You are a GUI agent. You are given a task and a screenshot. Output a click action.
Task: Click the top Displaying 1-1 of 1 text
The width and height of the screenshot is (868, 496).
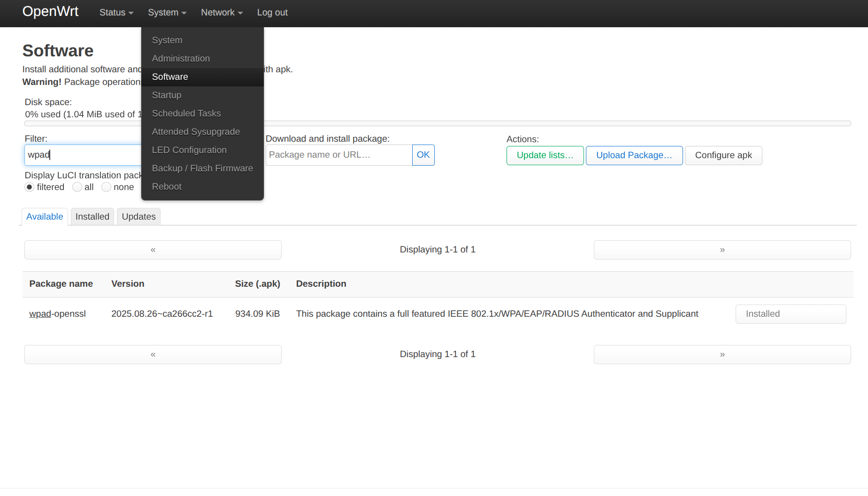click(x=438, y=250)
